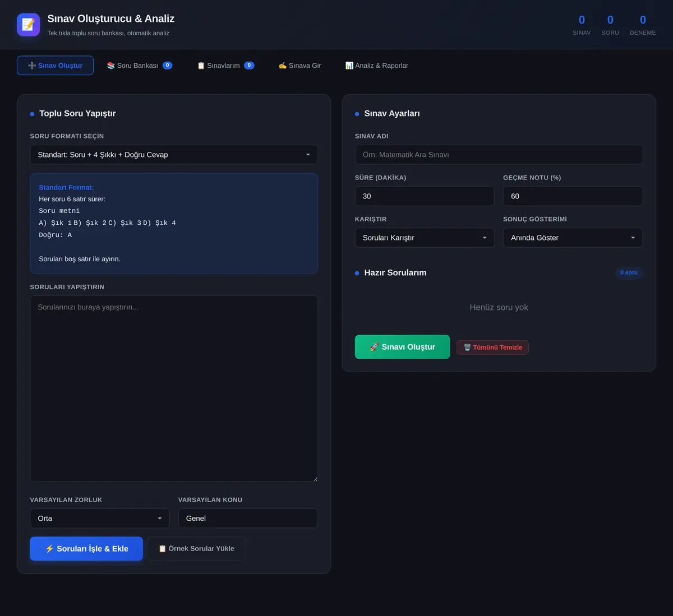Click the "Toplu Soru Yapıştır" panel title
673x616 pixels.
point(77,113)
